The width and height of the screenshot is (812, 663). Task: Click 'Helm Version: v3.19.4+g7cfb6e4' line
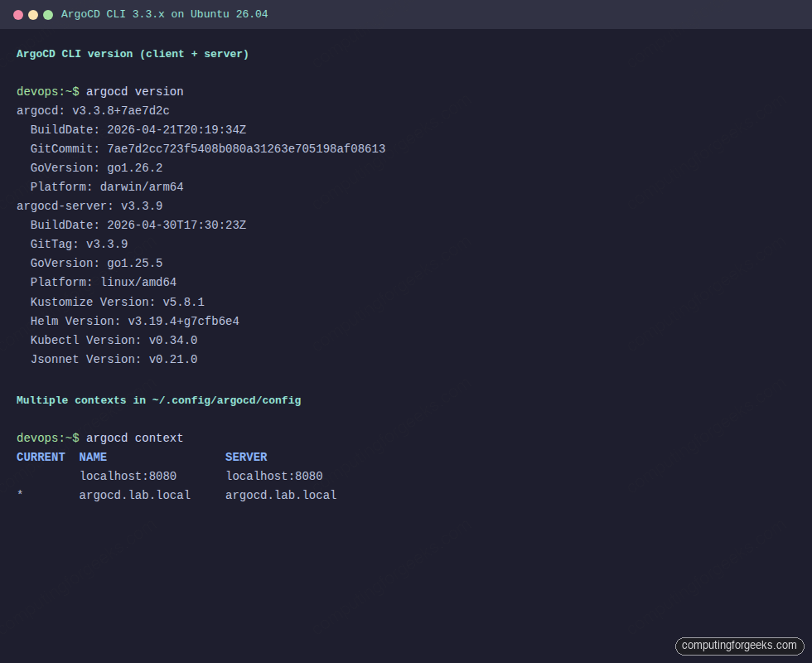134,322
